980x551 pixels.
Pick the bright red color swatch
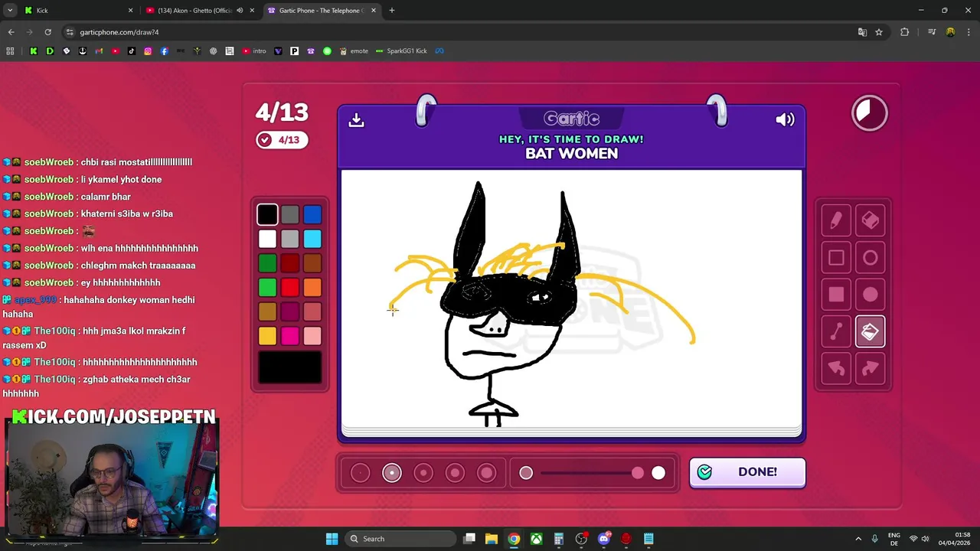(289, 287)
